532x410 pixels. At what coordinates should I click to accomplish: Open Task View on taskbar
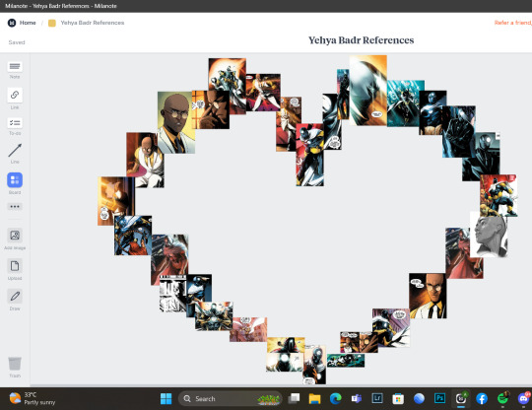(x=294, y=398)
